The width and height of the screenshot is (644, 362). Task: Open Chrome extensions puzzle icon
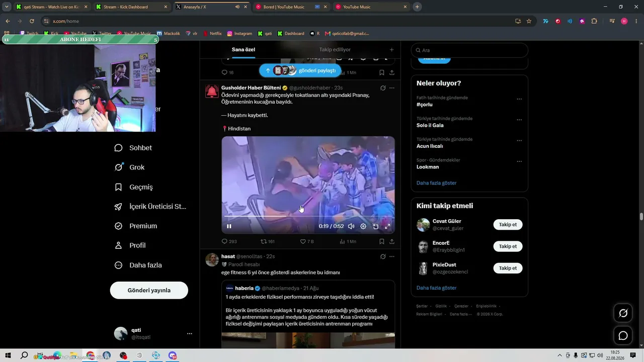594,21
